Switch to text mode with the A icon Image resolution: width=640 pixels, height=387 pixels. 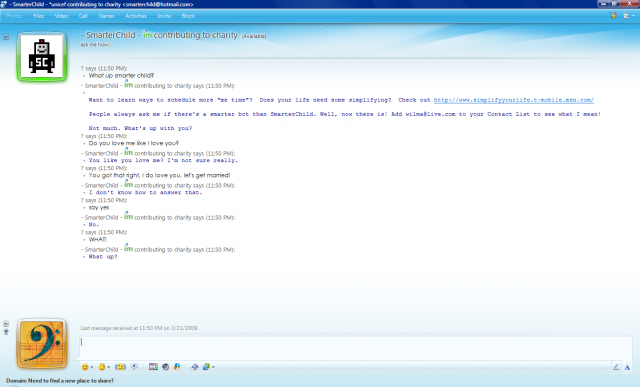627,367
